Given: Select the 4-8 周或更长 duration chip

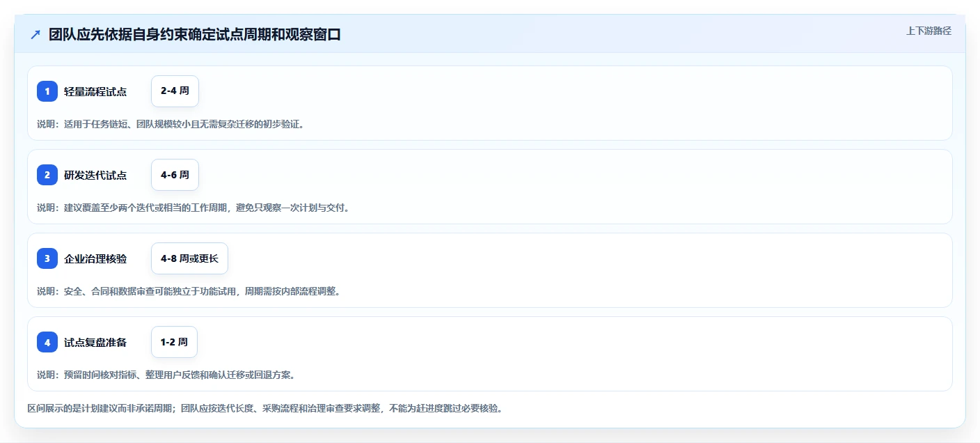Looking at the screenshot, I should pyautogui.click(x=189, y=258).
